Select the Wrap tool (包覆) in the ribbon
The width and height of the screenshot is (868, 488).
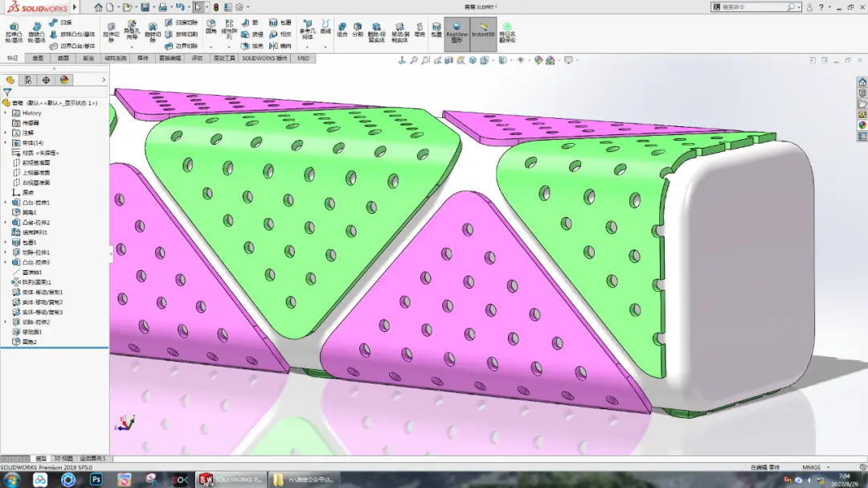click(x=280, y=23)
